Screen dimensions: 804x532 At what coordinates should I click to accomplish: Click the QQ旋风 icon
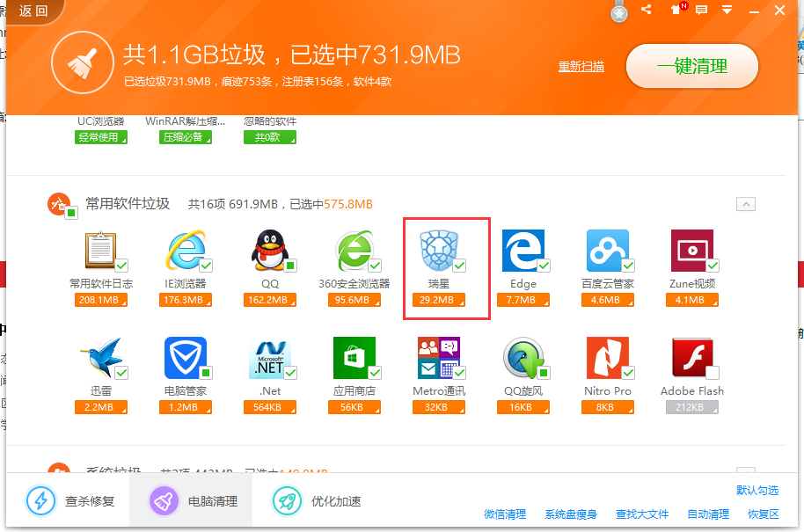click(x=523, y=357)
